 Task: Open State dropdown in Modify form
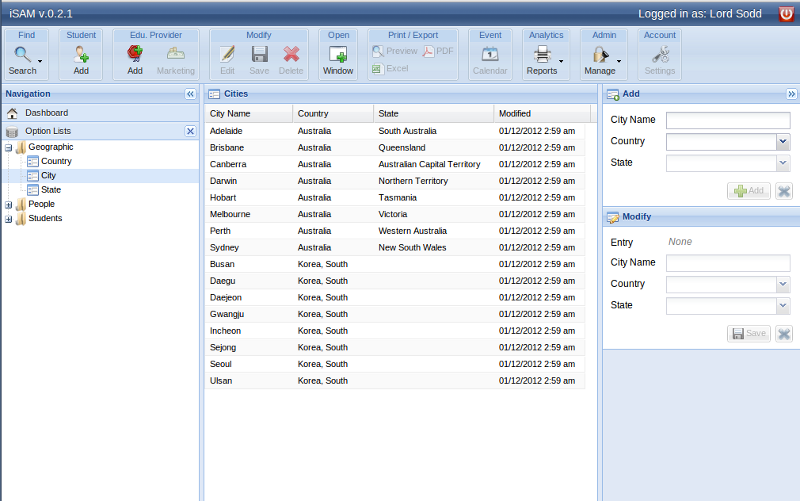pyautogui.click(x=783, y=305)
